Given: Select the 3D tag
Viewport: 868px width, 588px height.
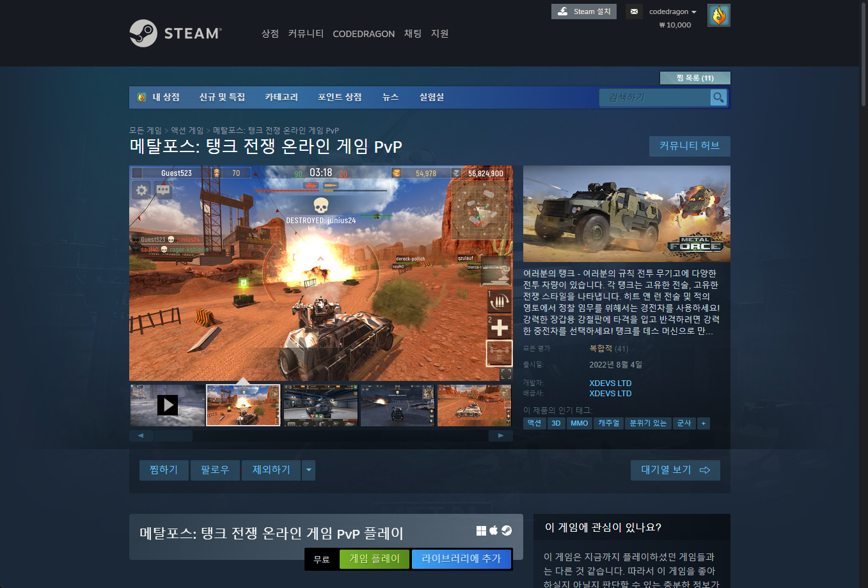Looking at the screenshot, I should [x=556, y=423].
